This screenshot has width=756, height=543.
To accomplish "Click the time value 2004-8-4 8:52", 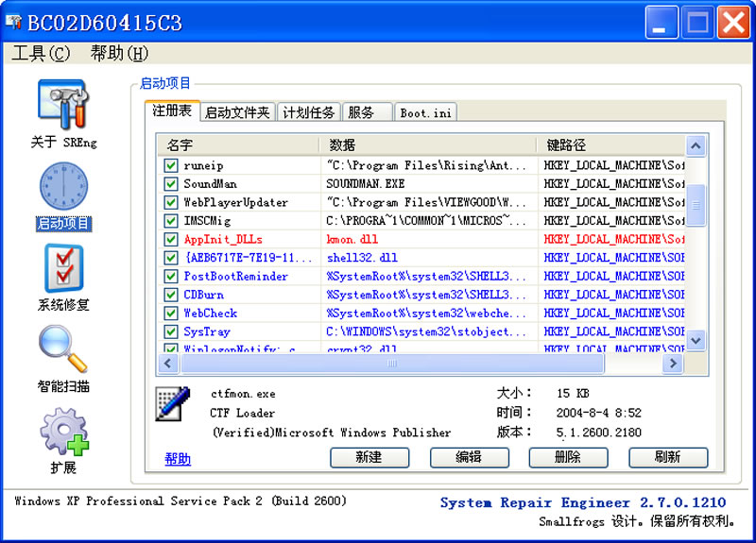I will (x=599, y=413).
